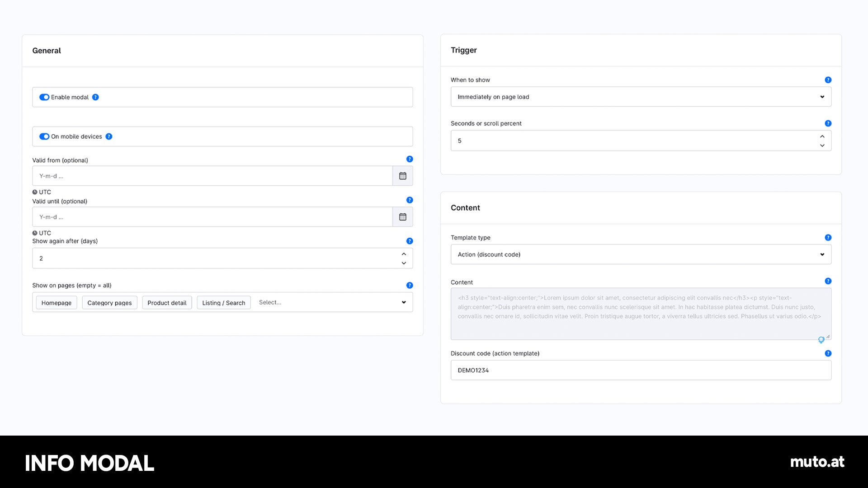Image resolution: width=868 pixels, height=488 pixels.
Task: Remove the Homepage page tag
Action: pyautogui.click(x=57, y=303)
